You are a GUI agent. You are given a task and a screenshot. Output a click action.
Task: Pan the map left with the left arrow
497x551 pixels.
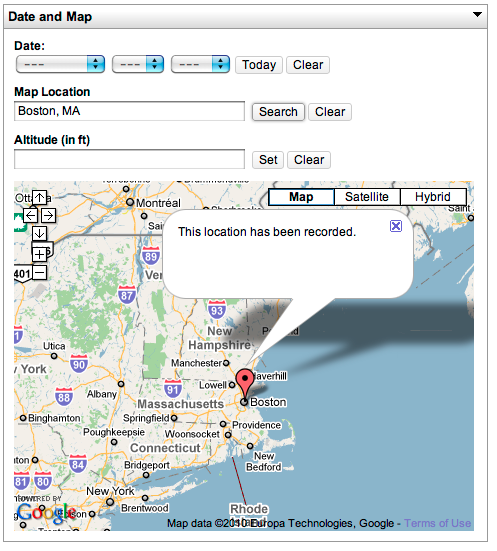pyautogui.click(x=31, y=215)
